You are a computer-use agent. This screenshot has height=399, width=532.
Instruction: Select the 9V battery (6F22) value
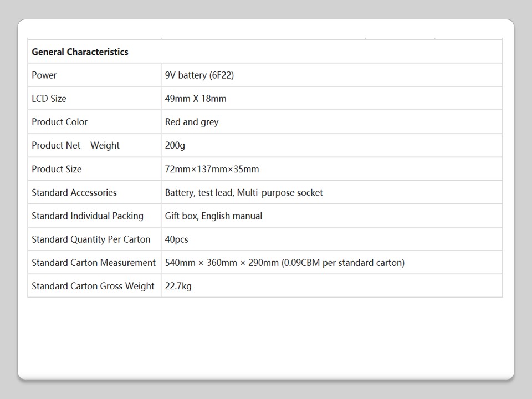pyautogui.click(x=199, y=75)
